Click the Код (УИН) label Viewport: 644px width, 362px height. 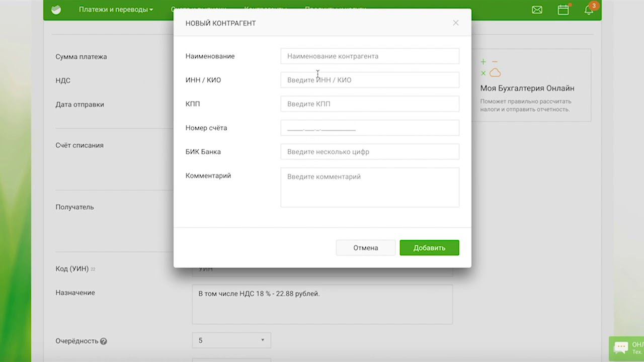72,269
